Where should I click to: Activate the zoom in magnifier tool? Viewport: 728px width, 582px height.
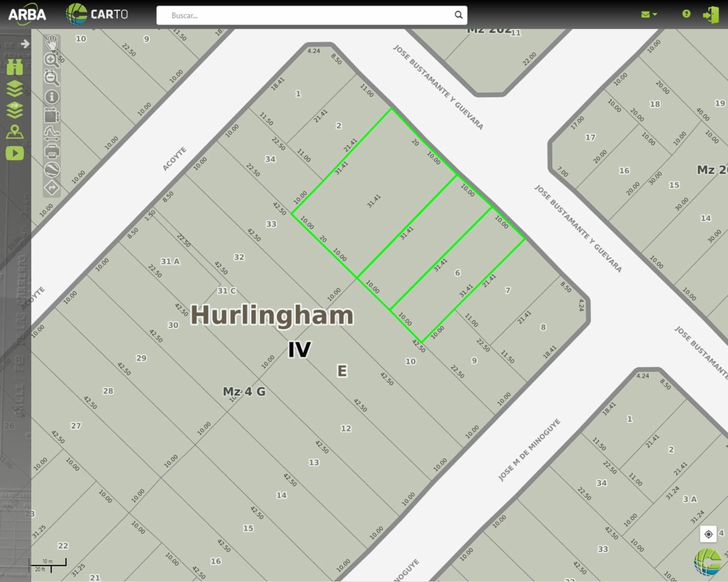[51, 60]
